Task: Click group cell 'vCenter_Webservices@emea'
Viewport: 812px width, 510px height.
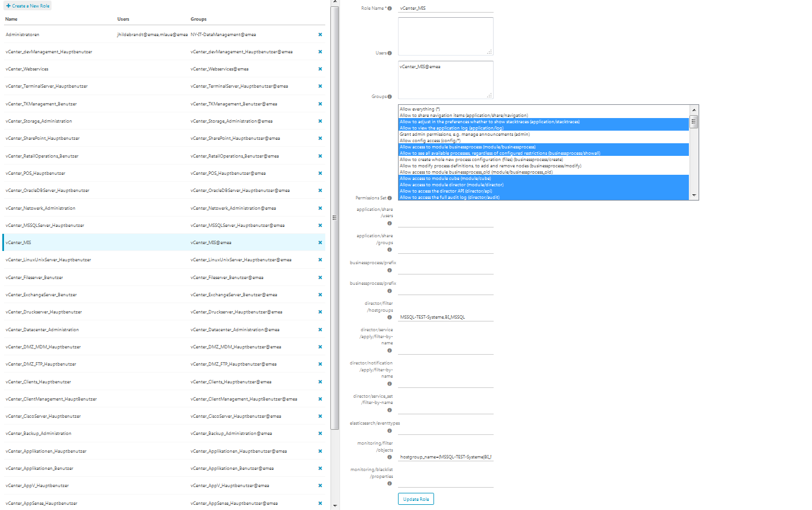Action: coord(219,69)
